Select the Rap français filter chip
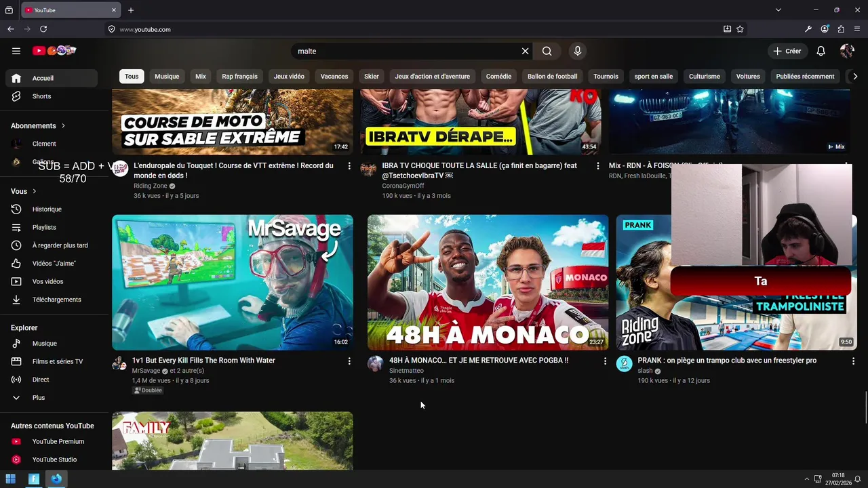Image resolution: width=868 pixels, height=488 pixels. 240,77
